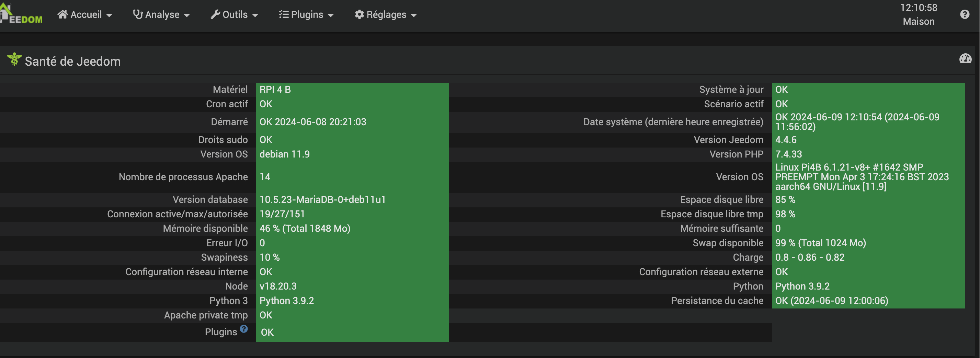Click the wrench icon beside Outils
This screenshot has height=358, width=980.
pos(215,14)
